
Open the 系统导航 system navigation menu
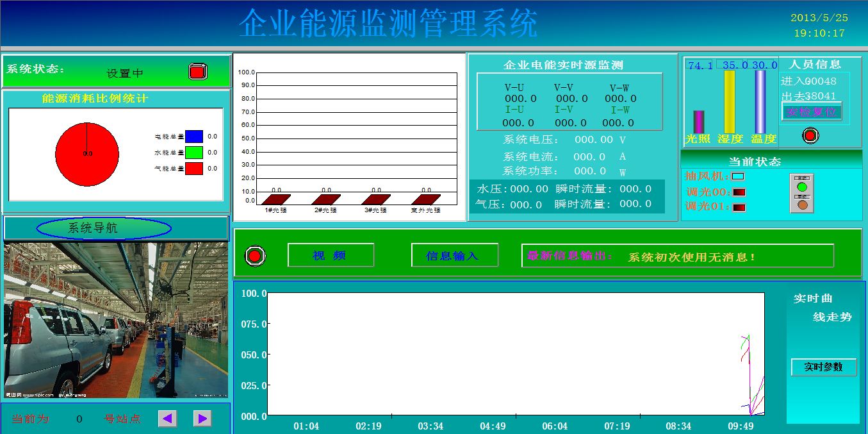coord(104,228)
